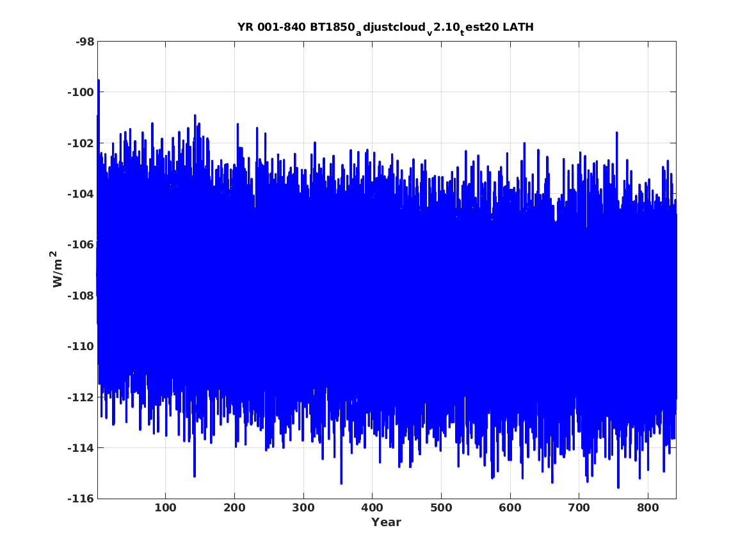Click the y-axis tick label '-108'
Viewport: 747px width, 560px height.
click(81, 296)
